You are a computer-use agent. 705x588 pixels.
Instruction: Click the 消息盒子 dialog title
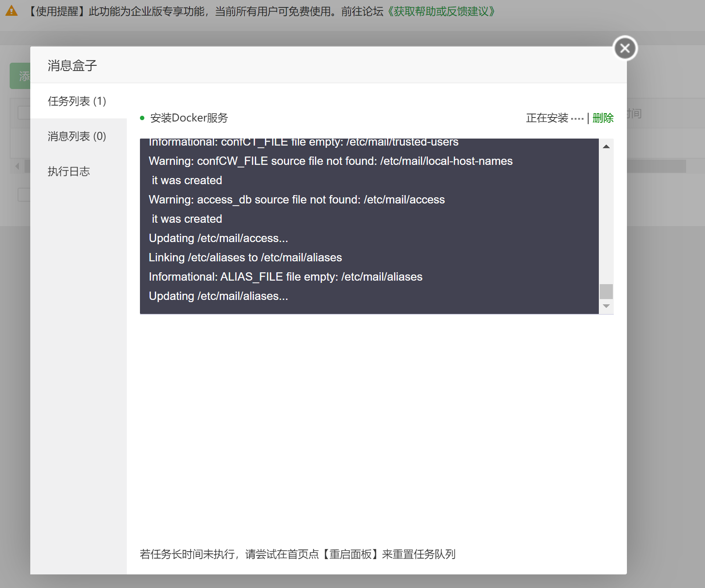coord(72,65)
